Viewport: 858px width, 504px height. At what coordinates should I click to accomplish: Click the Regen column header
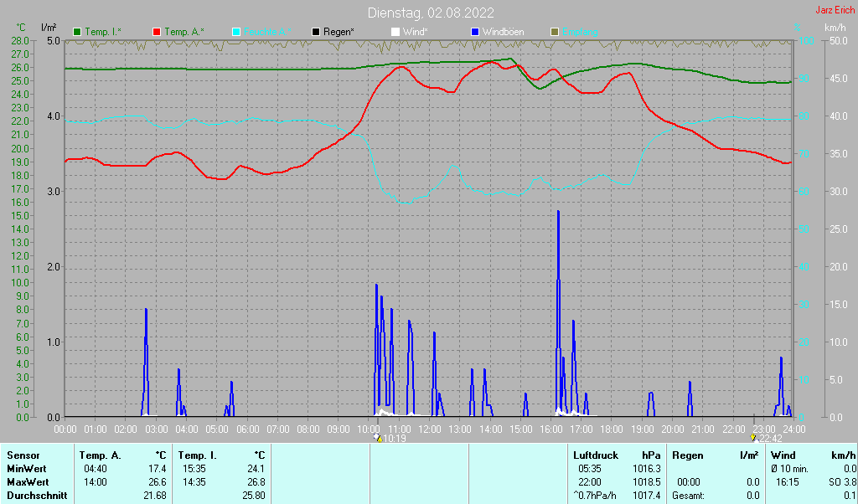click(688, 455)
